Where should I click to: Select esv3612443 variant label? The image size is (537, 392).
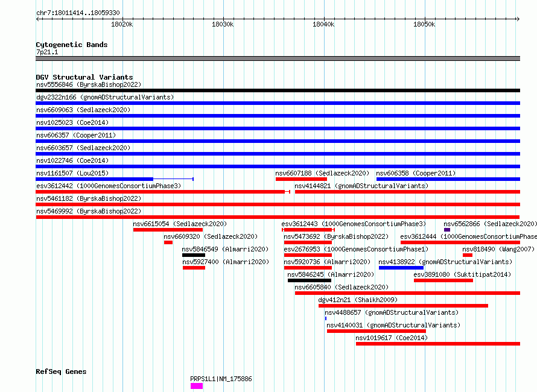click(x=354, y=224)
